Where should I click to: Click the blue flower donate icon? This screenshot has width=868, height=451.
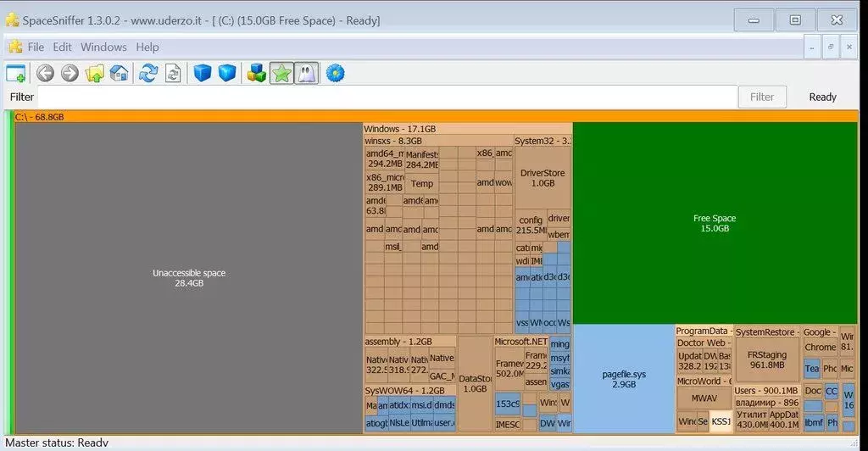(x=335, y=73)
